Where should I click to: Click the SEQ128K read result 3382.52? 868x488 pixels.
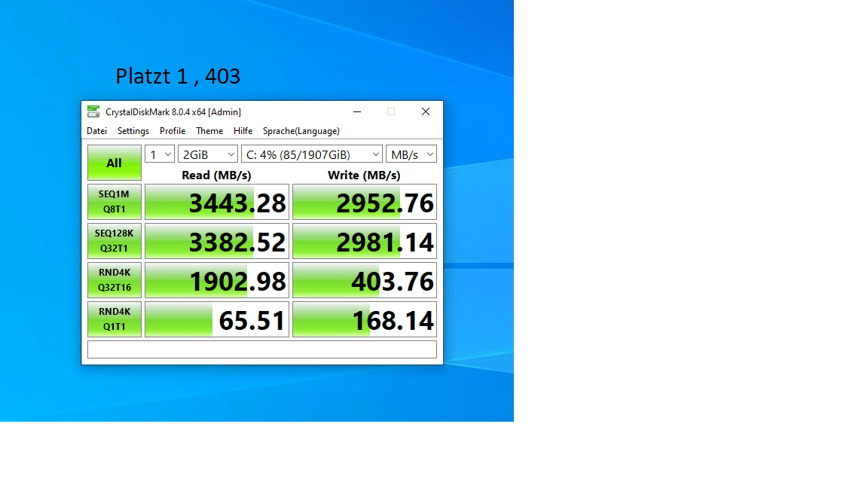tap(217, 241)
